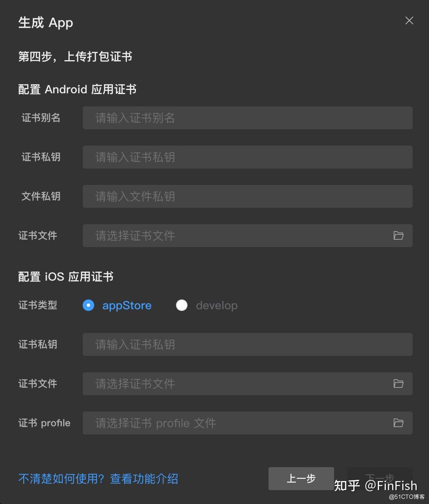Focus the Android 请输入证书私钥 input field
This screenshot has width=429, height=504.
pyautogui.click(x=248, y=157)
